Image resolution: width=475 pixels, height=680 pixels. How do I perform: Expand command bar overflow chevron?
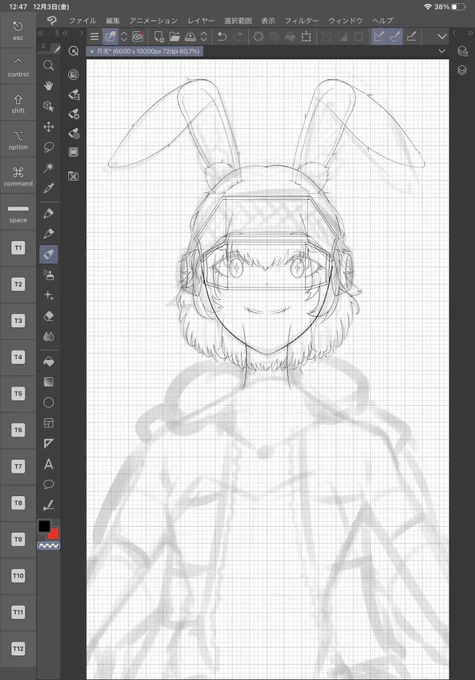point(442,36)
